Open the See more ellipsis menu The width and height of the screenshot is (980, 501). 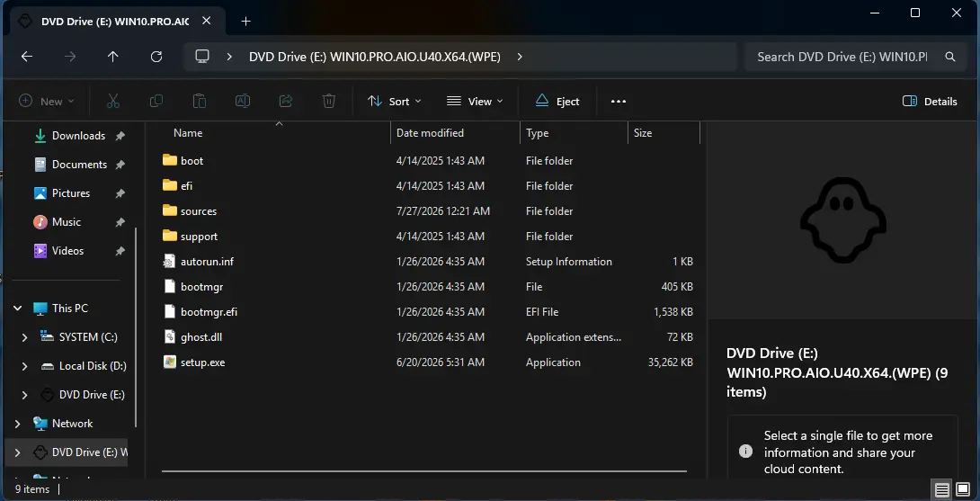619,102
